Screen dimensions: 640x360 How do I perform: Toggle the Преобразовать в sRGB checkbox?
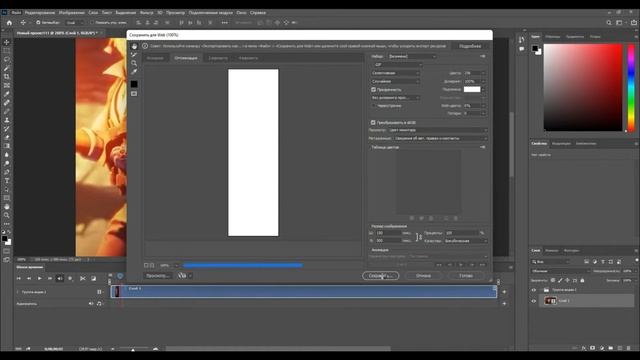(373, 122)
